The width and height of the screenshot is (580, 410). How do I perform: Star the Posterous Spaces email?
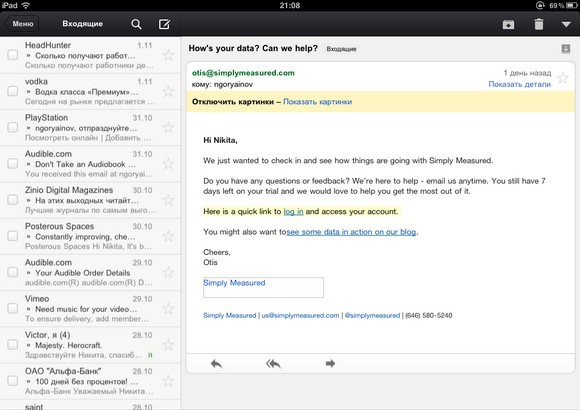pyautogui.click(x=168, y=236)
